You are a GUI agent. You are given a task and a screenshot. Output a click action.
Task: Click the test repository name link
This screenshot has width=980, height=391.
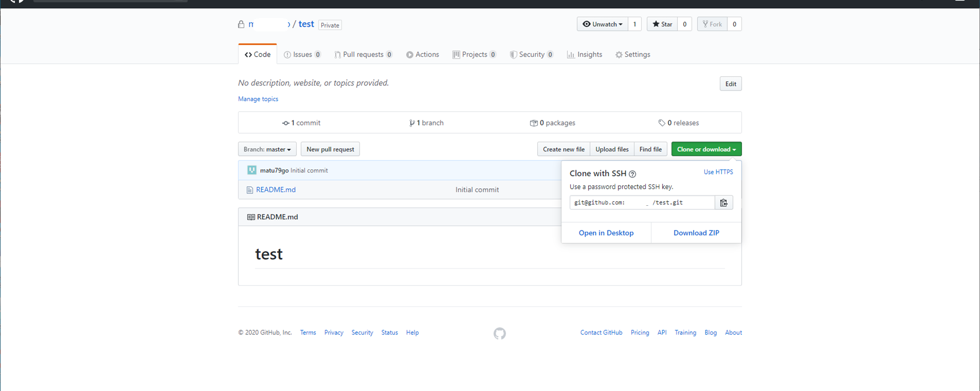(x=306, y=24)
